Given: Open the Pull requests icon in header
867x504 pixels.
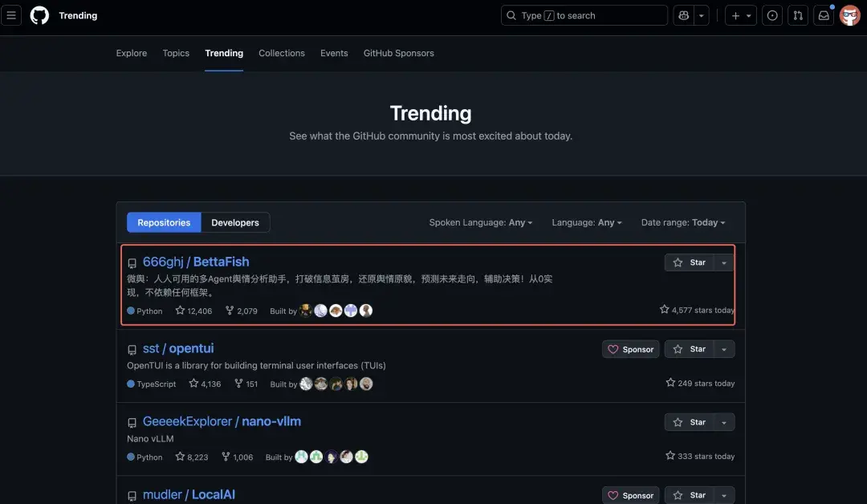Looking at the screenshot, I should pos(798,15).
